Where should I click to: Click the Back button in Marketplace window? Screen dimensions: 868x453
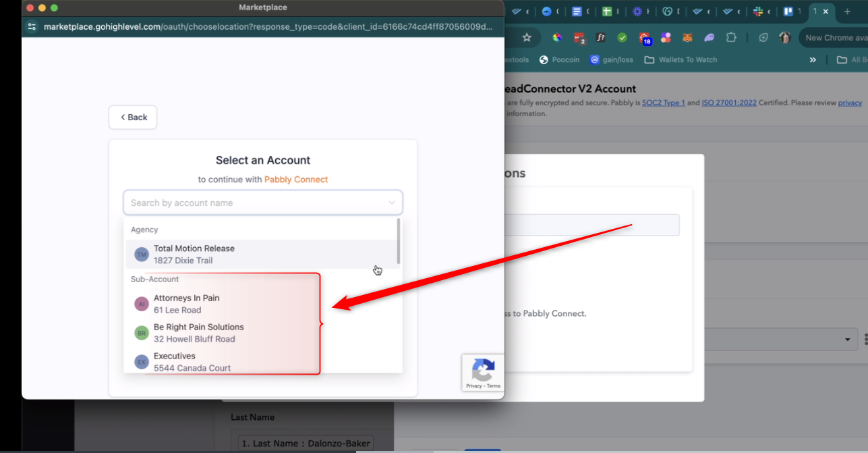[x=133, y=117]
